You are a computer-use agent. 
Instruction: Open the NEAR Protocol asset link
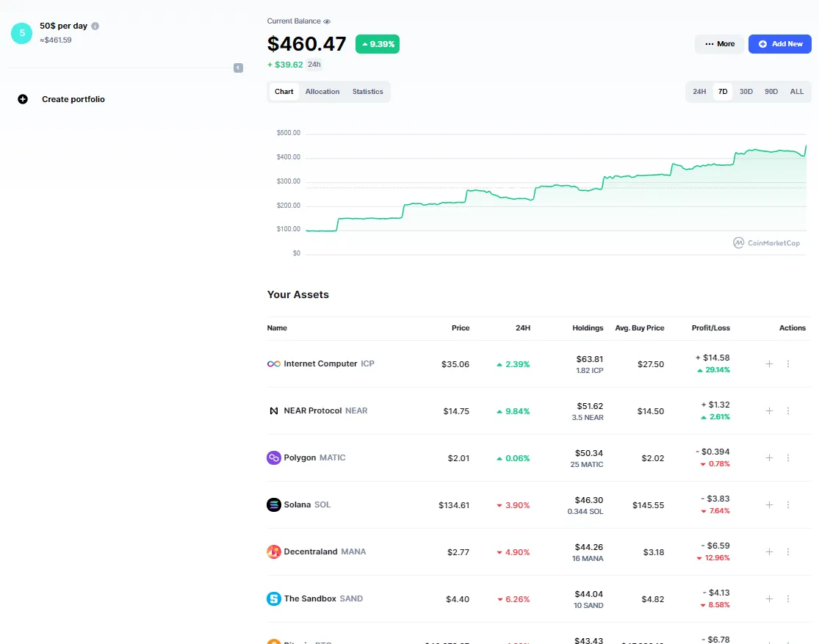coord(325,410)
